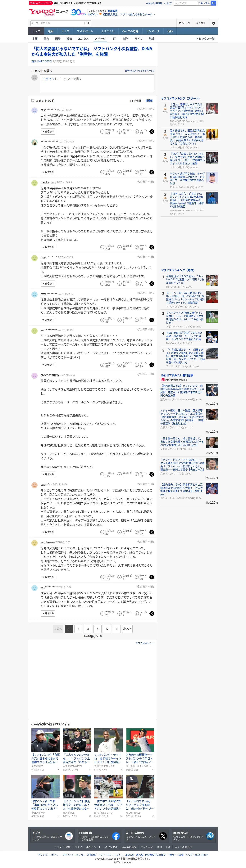Toggle 共感した on mak******** comment
Viewport: 246px width, 868px height.
pos(107,284)
